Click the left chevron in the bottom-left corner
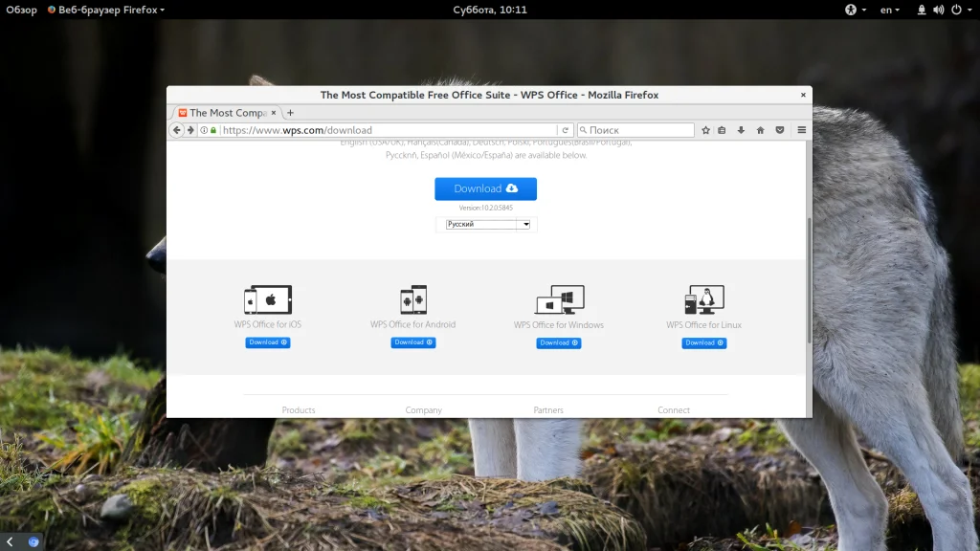 coord(10,541)
